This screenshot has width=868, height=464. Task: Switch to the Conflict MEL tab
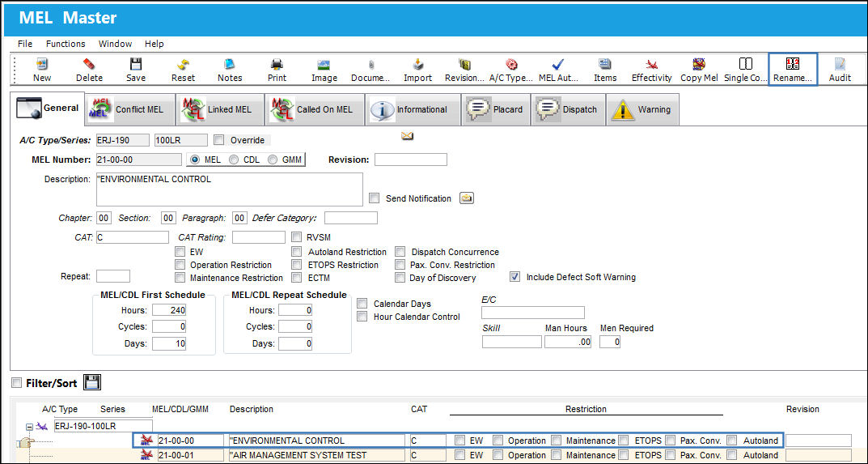(x=130, y=110)
